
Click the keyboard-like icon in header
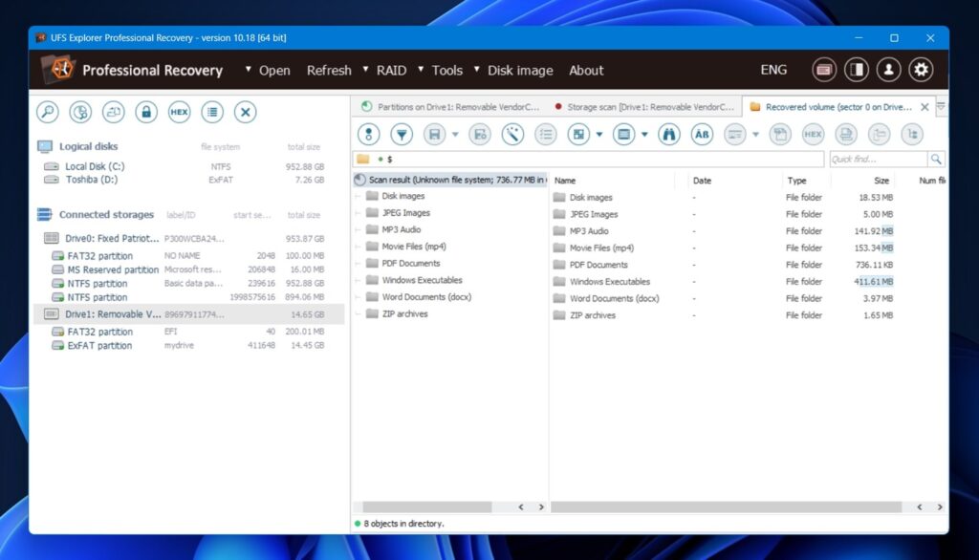tap(824, 70)
